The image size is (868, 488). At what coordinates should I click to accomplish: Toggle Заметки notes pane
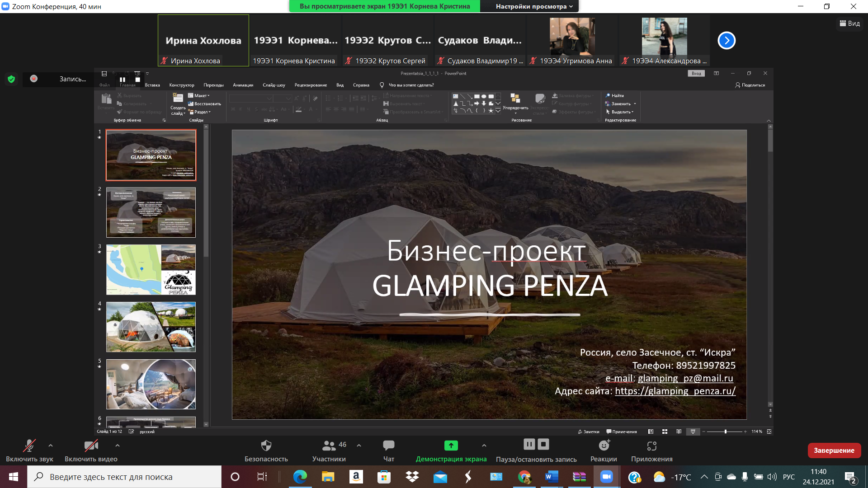pos(589,432)
